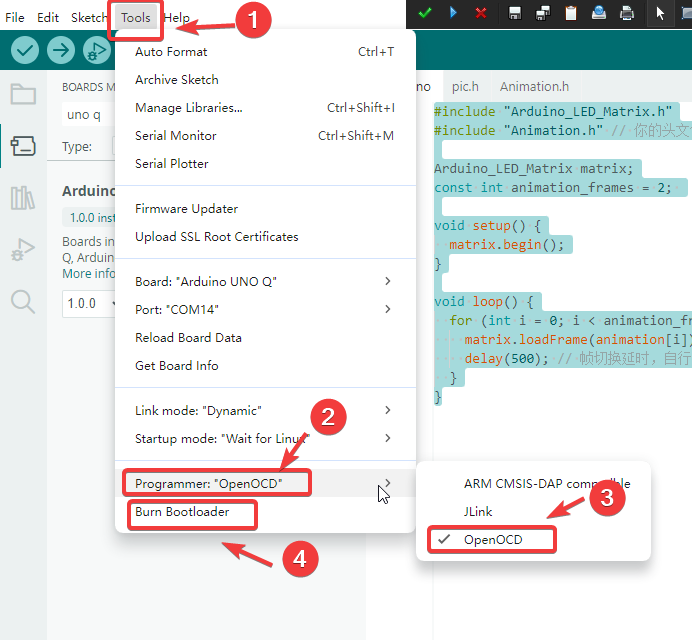This screenshot has height=640, width=692.
Task: Click the BOARDS M panel heading
Action: point(88,87)
